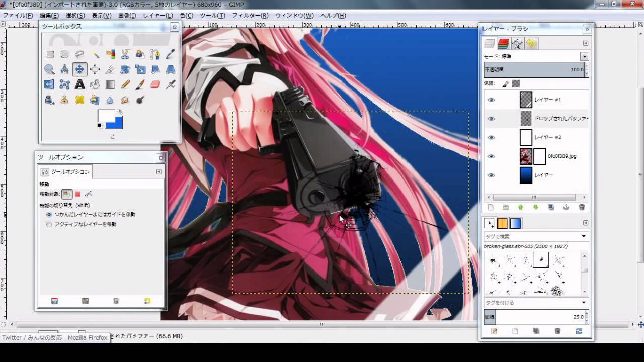Viewport: 644px width, 362px height.
Task: Select the Clone stamp tool
Action: tap(64, 100)
